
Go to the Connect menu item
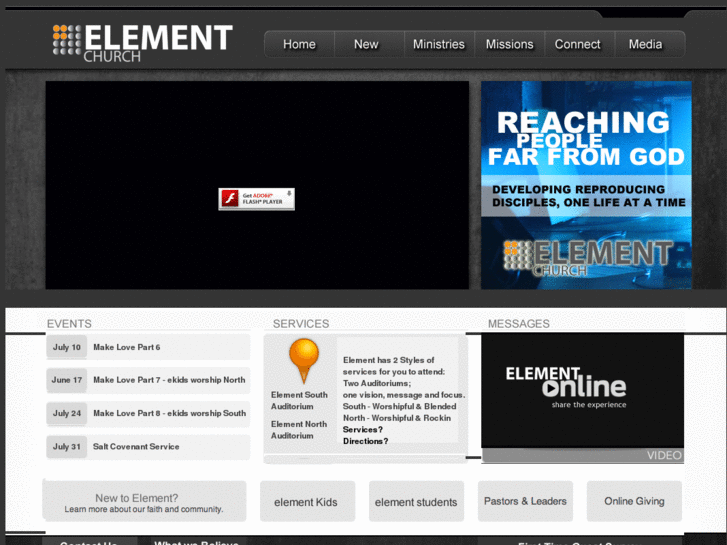(577, 44)
